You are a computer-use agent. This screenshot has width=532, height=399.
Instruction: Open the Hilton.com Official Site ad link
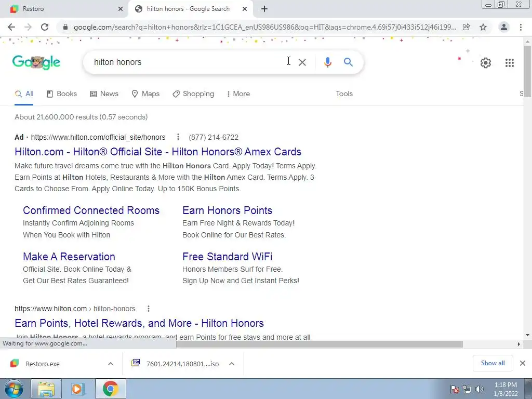click(158, 152)
